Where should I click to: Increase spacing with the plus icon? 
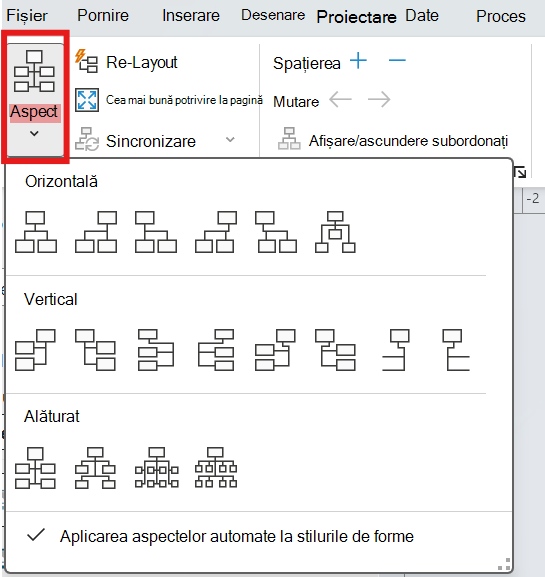358,61
